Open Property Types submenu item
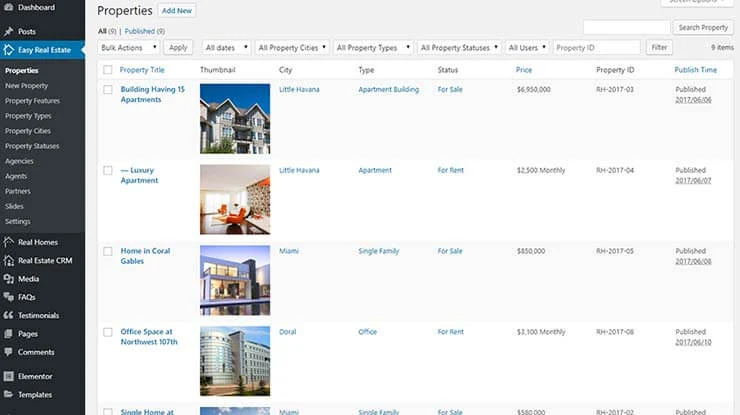Image resolution: width=740 pixels, height=415 pixels. pyautogui.click(x=28, y=116)
